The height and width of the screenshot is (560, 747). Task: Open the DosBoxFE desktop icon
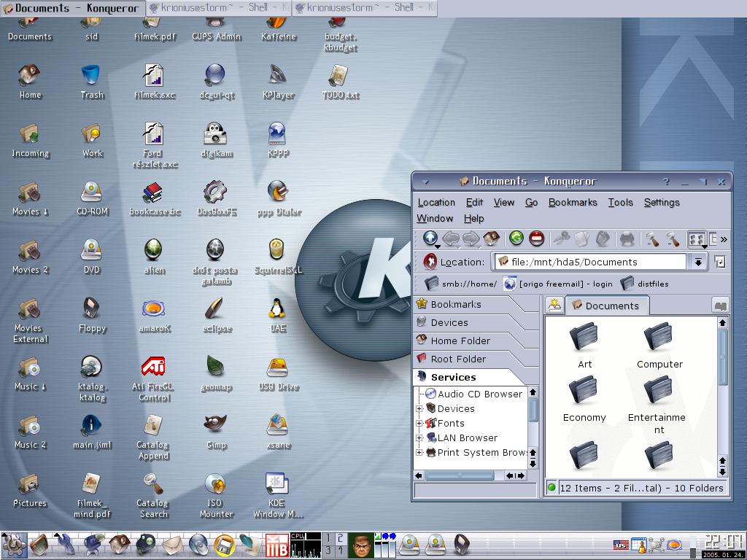[216, 198]
